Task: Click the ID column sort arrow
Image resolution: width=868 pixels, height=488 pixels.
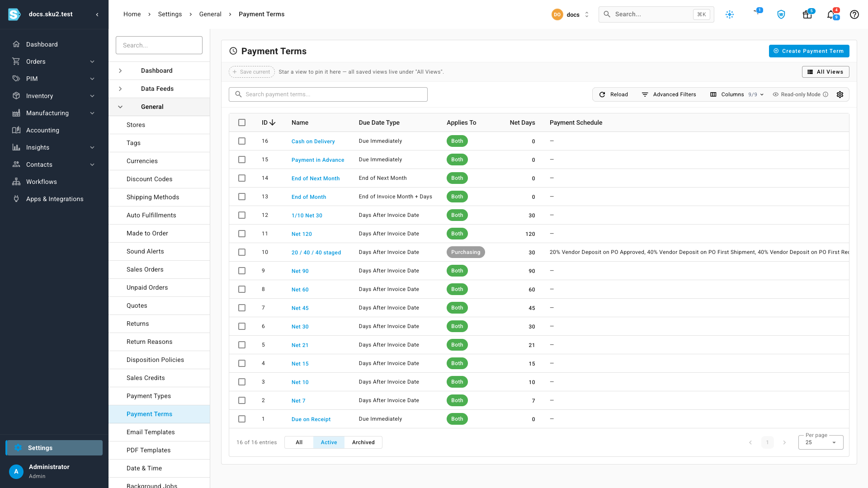Action: point(272,122)
